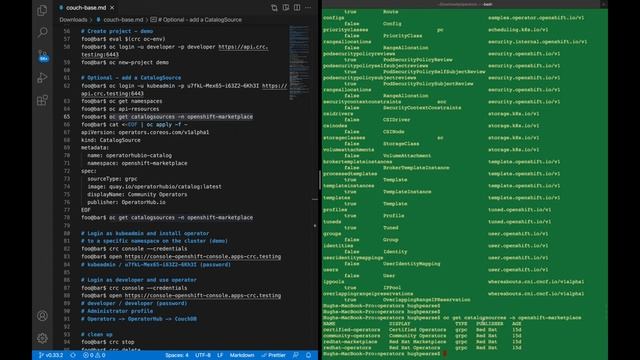Click line number 61 in the gutter
Screen dimensions: 640x360
(67, 78)
